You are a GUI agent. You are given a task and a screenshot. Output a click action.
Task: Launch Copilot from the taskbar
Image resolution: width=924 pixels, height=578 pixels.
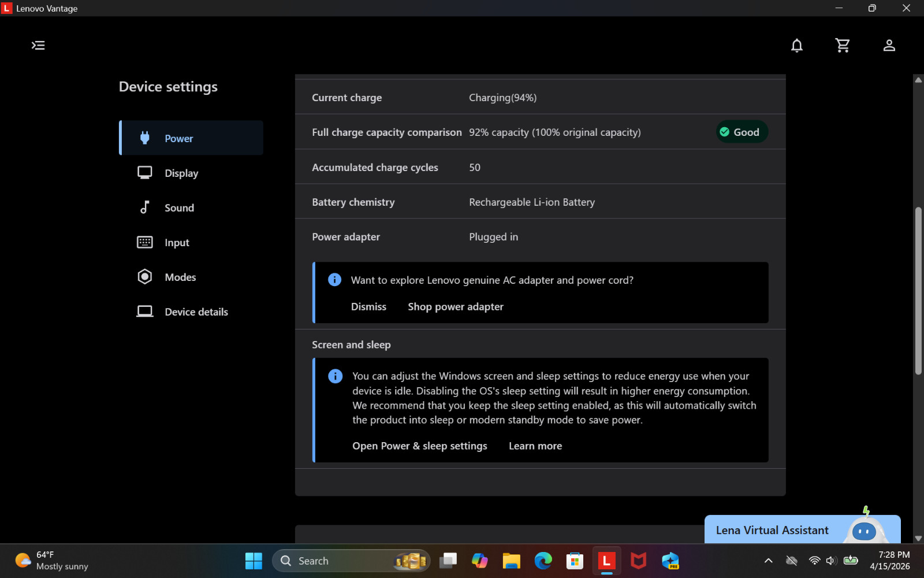click(x=479, y=561)
